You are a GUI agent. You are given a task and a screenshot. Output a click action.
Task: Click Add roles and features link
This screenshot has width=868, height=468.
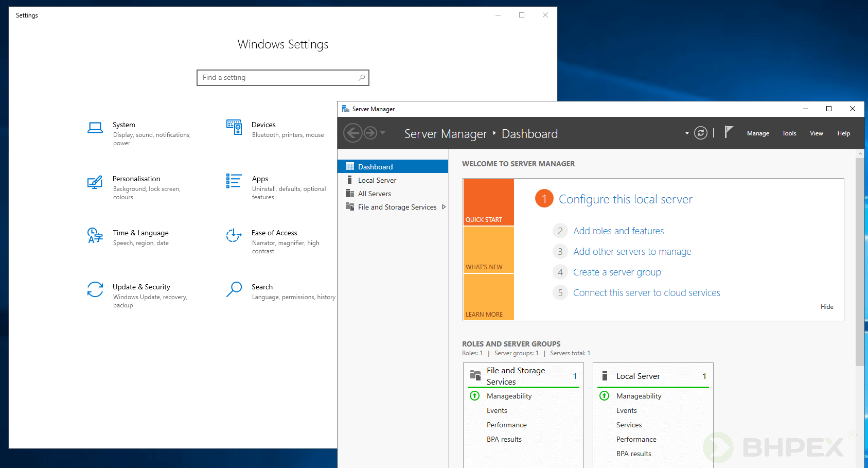point(618,231)
